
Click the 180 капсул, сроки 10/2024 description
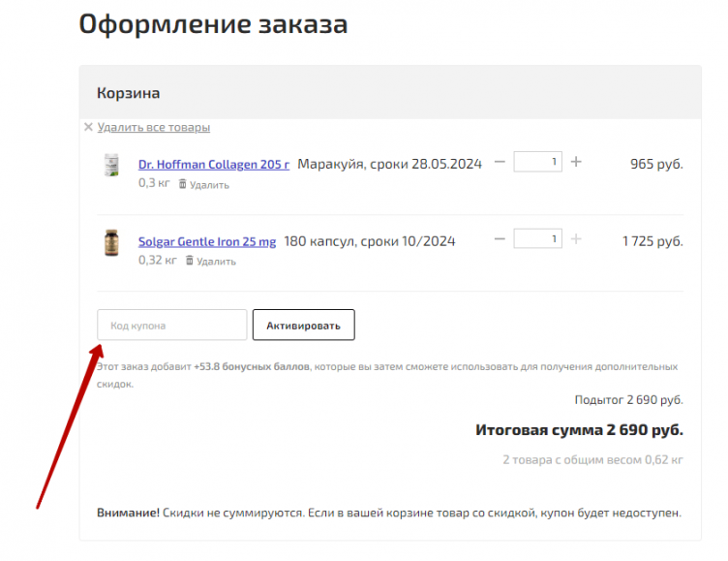370,241
